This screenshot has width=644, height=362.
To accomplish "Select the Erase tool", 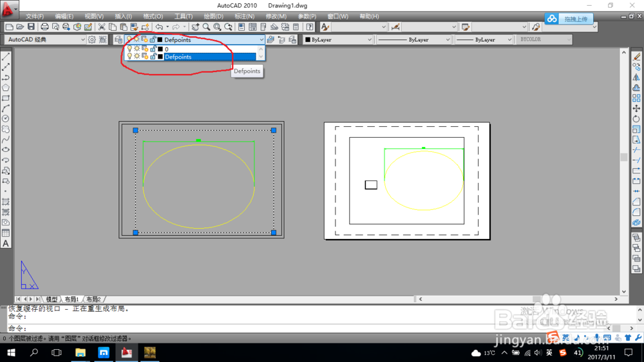I will [636, 57].
